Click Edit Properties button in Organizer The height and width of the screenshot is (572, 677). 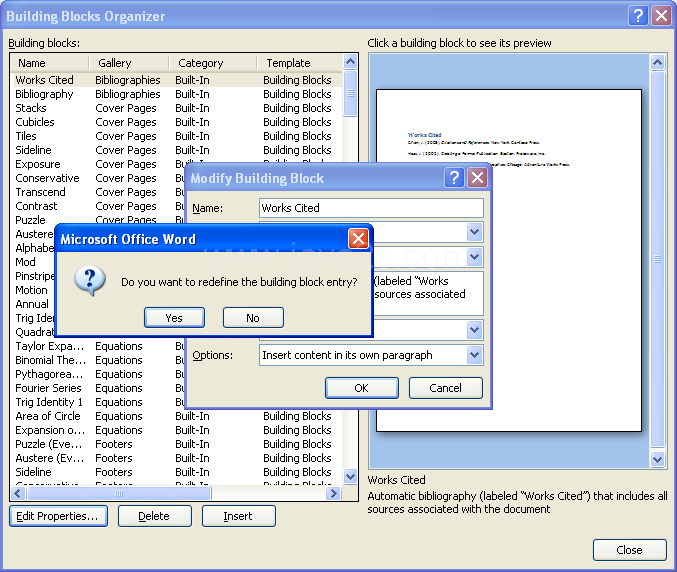(58, 516)
